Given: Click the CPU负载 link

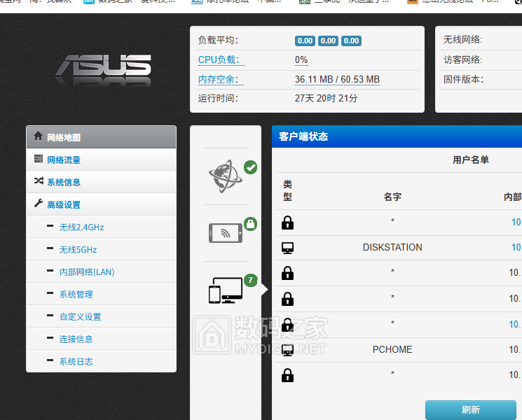Looking at the screenshot, I should click(x=221, y=60).
